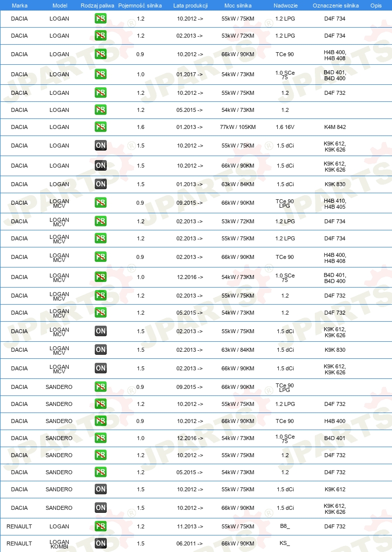
Task: Click the petrol icon for Logan 1.6 16V
Action: (101, 127)
